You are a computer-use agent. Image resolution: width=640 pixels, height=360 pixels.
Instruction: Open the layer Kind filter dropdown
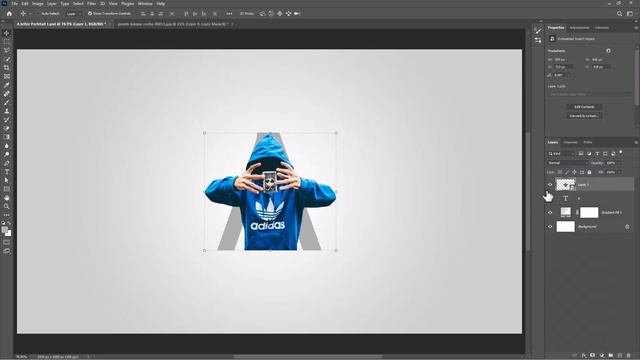(x=562, y=153)
